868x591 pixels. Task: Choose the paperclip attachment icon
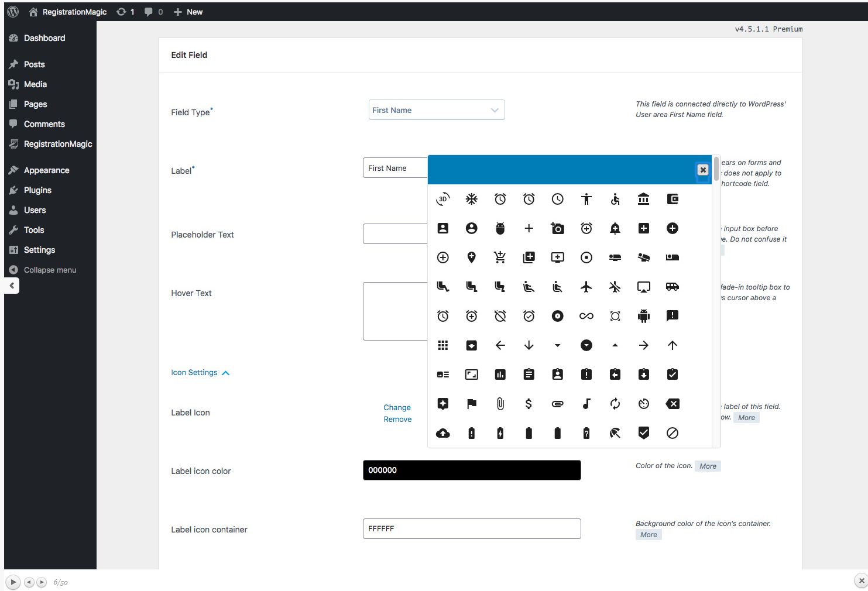[x=500, y=404]
